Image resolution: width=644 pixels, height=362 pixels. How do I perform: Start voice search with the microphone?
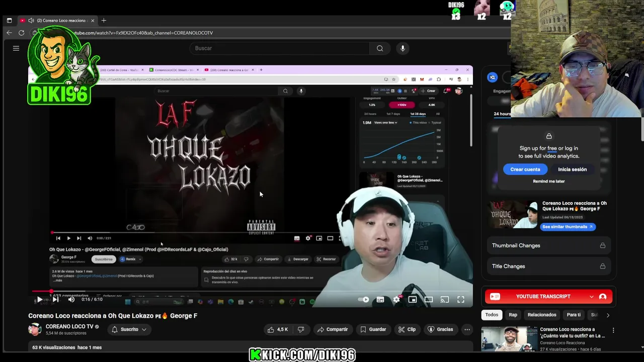pyautogui.click(x=403, y=48)
